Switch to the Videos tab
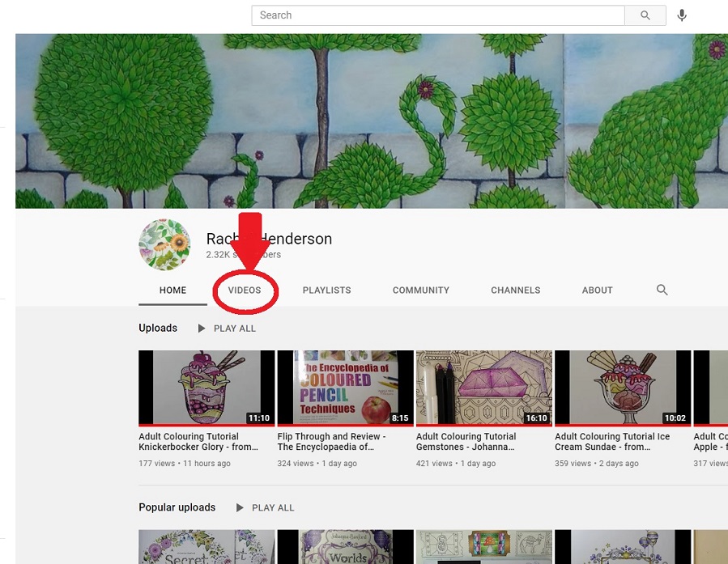Screen dimensions: 728x564 (x=245, y=290)
